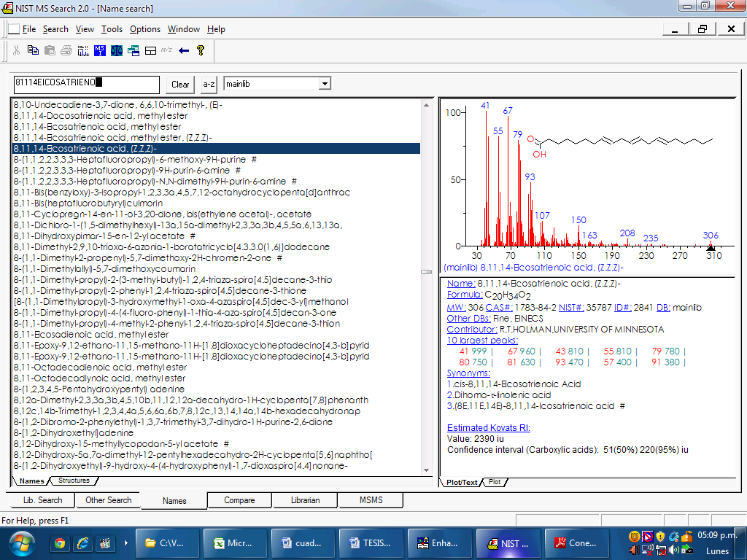Open the Tools menu
This screenshot has width=747, height=560.
tap(112, 29)
